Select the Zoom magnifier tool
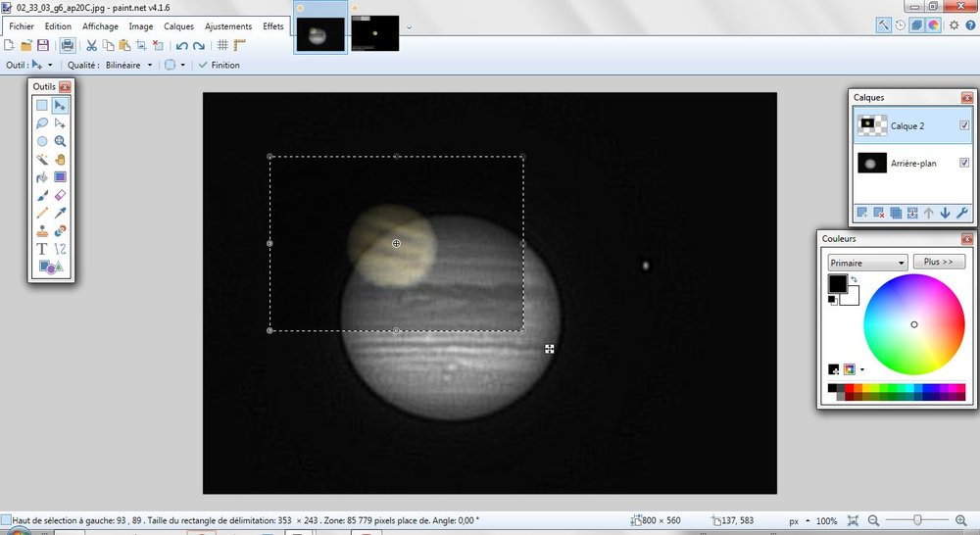 (x=60, y=141)
